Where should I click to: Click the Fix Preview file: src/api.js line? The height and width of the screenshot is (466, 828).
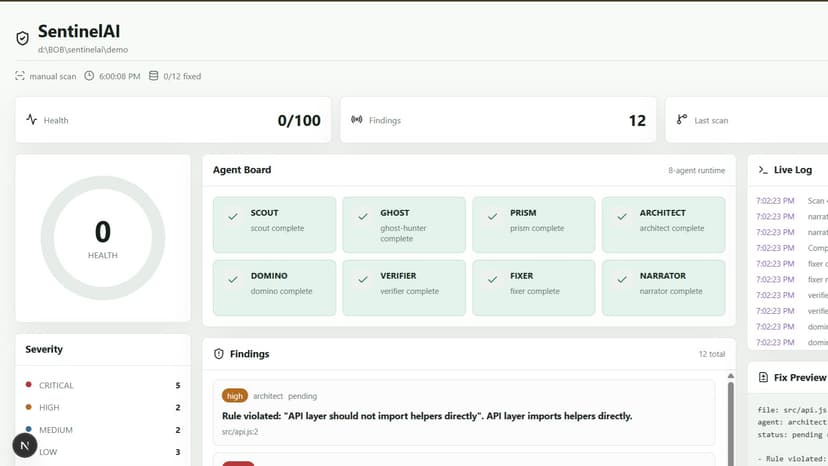(792, 409)
